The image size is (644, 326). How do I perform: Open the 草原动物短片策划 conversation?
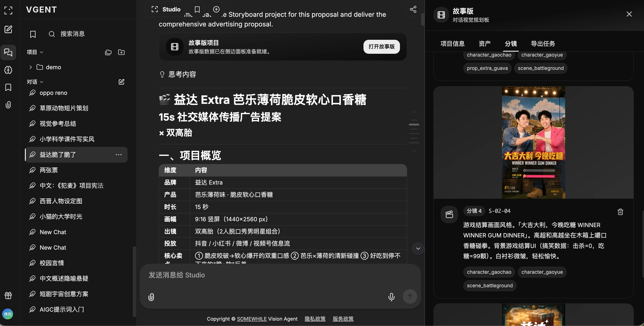(76, 108)
